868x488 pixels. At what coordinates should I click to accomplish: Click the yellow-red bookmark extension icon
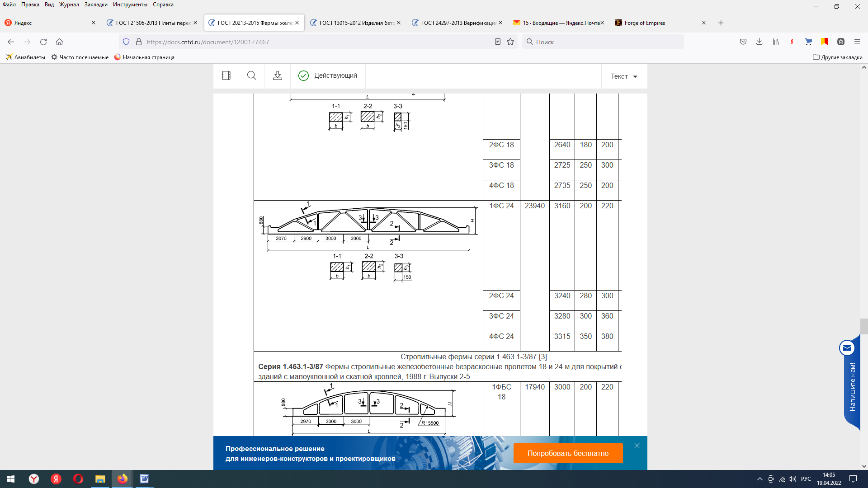(825, 42)
